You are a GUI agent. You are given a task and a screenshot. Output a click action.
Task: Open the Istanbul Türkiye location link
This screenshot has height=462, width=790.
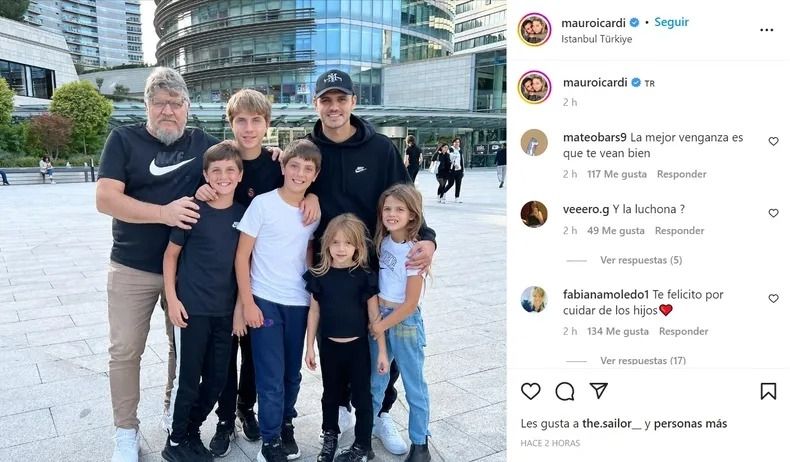(x=597, y=39)
